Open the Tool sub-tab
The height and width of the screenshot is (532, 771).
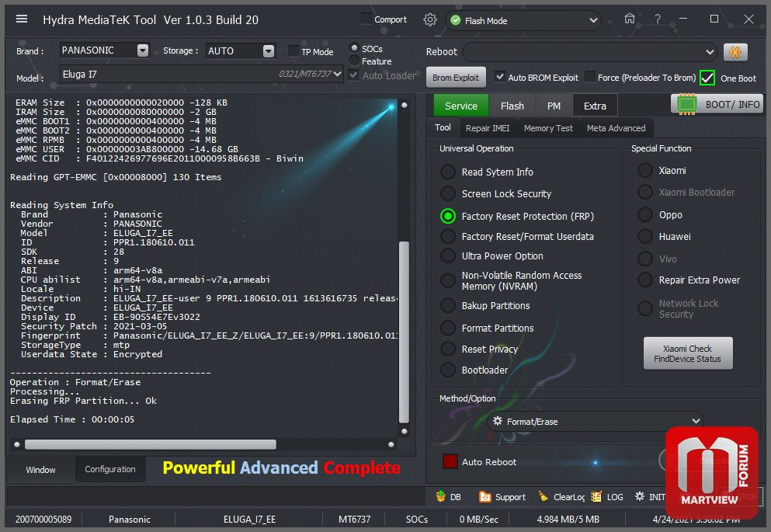coord(443,127)
